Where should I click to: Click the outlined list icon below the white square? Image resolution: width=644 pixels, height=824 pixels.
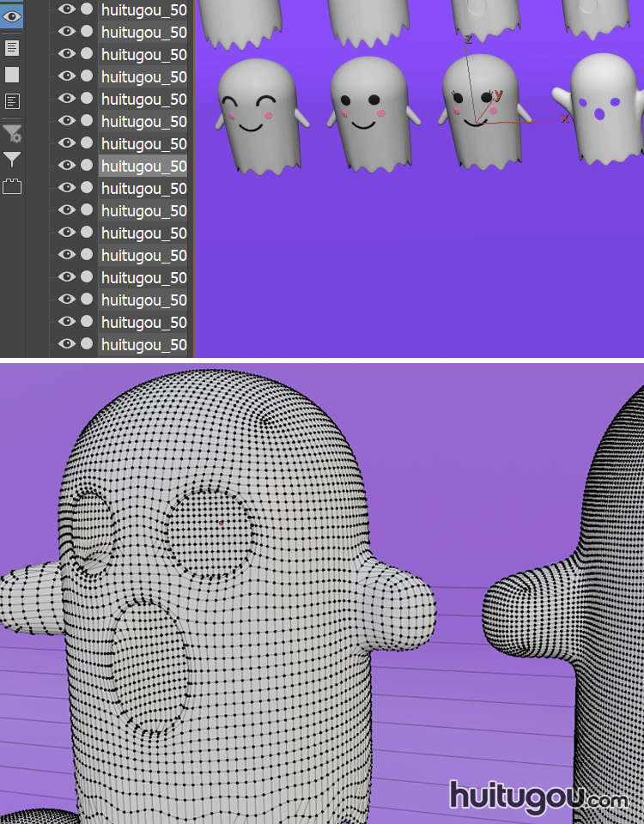click(12, 101)
